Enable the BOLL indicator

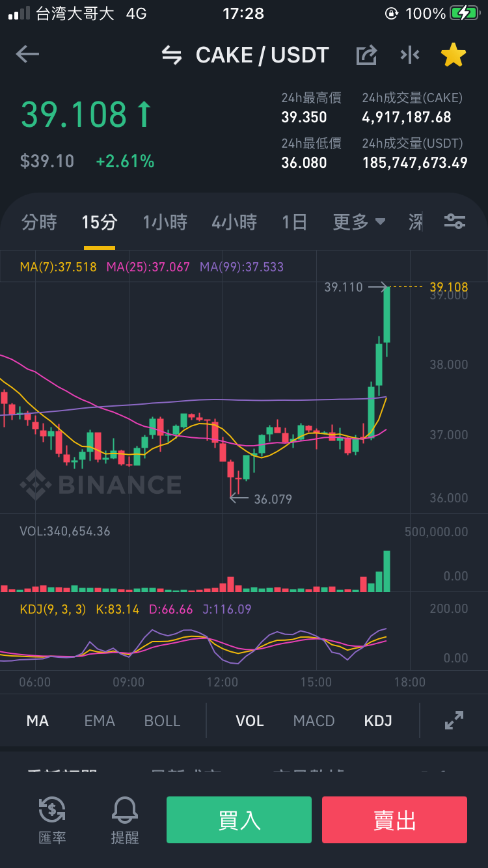tap(162, 721)
